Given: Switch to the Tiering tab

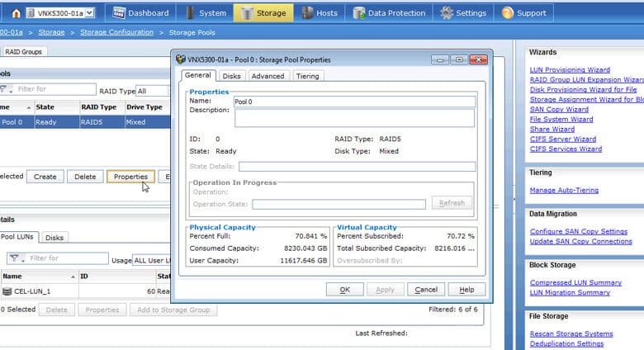Looking at the screenshot, I should tap(308, 76).
